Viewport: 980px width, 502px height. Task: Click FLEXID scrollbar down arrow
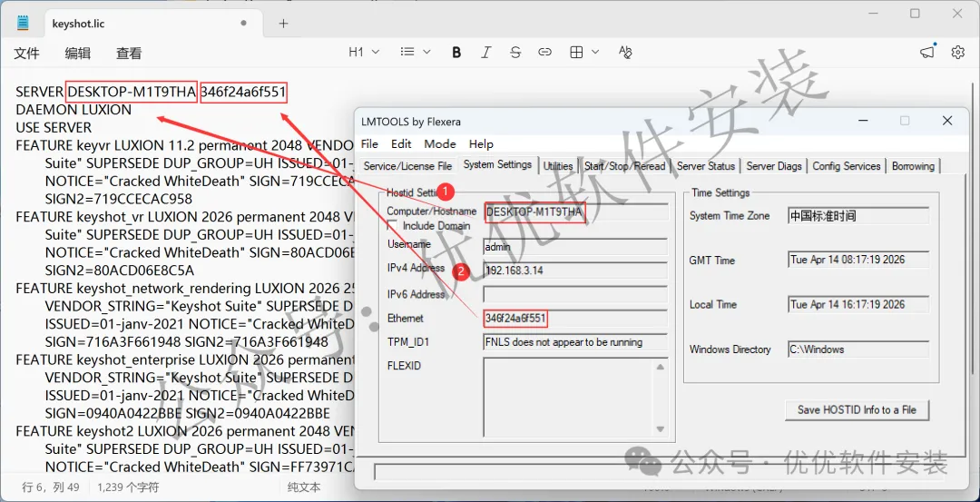pyautogui.click(x=660, y=429)
